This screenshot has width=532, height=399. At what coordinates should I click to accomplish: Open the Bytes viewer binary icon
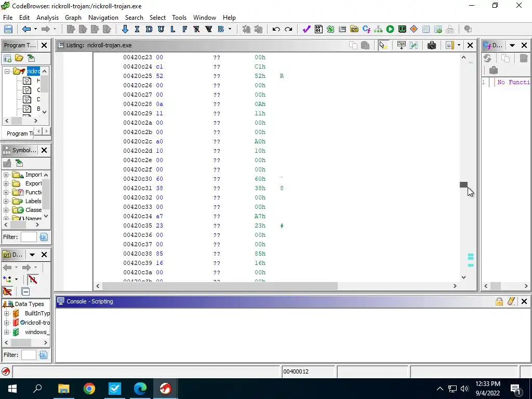318,29
